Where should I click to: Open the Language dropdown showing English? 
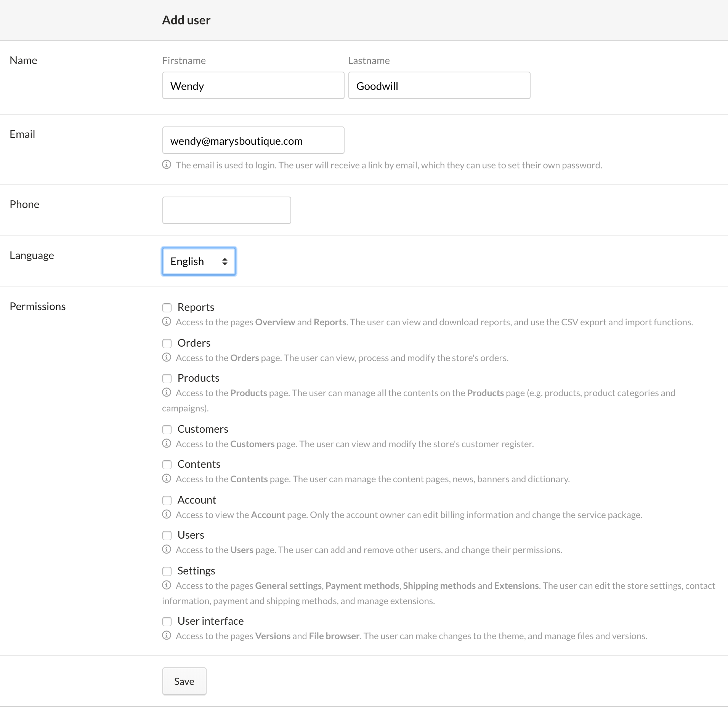point(199,261)
